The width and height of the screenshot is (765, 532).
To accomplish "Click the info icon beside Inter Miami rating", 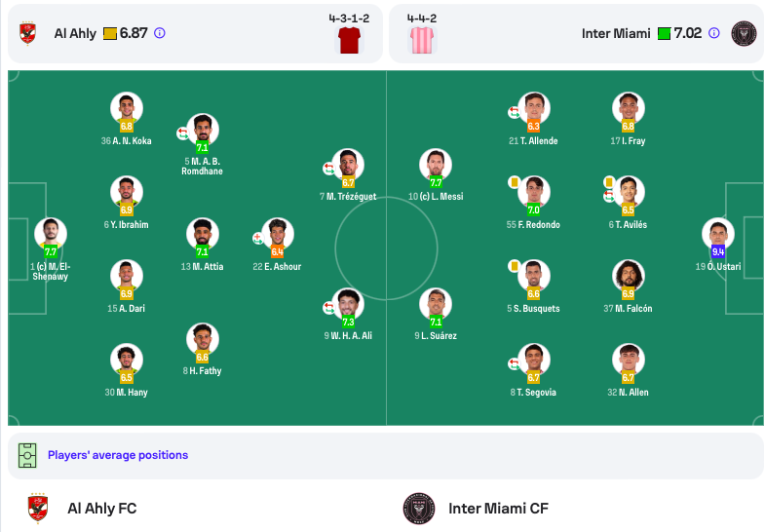I will (x=713, y=33).
